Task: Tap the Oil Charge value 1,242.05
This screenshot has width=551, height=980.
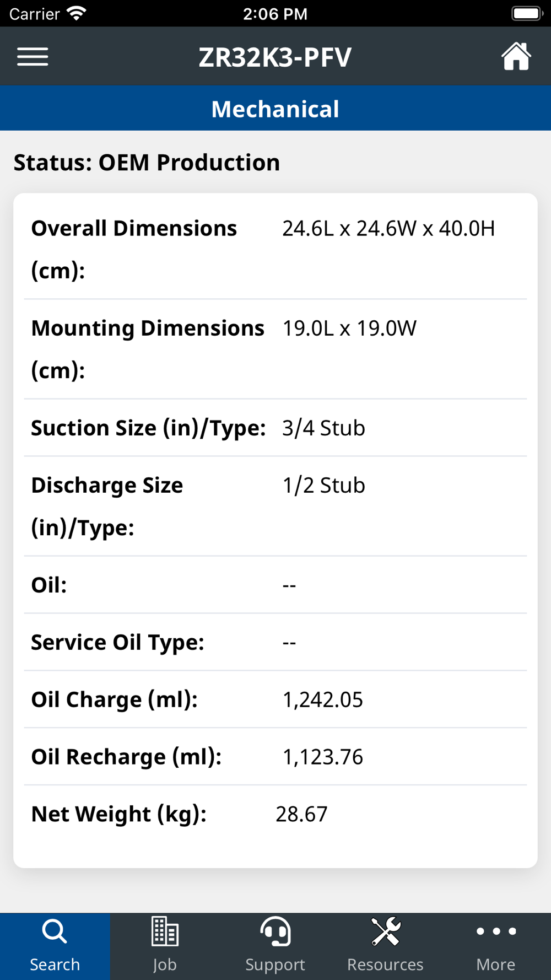Action: tap(322, 700)
